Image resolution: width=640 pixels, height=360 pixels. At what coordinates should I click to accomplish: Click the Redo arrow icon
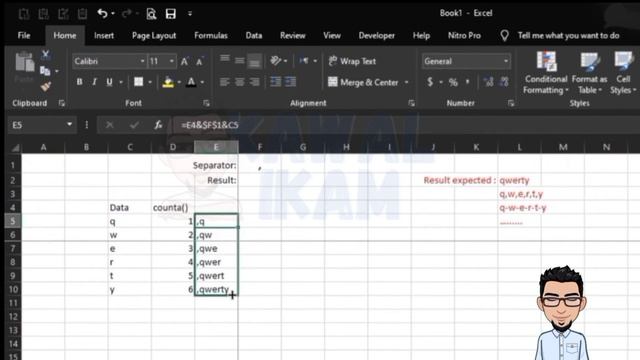tap(127, 14)
